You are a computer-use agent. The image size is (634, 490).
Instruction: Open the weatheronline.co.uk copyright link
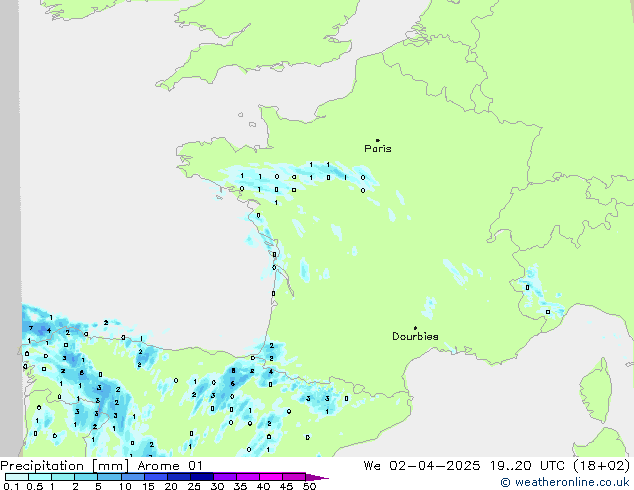(x=565, y=482)
